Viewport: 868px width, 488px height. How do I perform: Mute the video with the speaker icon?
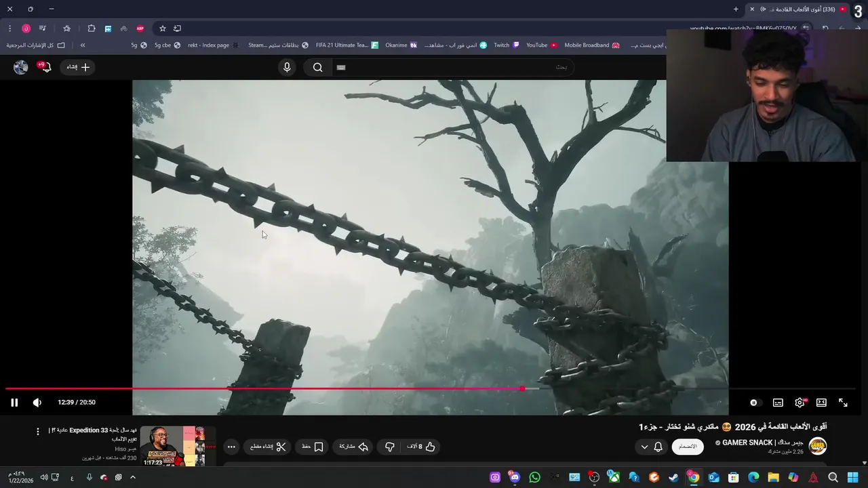[x=37, y=403]
